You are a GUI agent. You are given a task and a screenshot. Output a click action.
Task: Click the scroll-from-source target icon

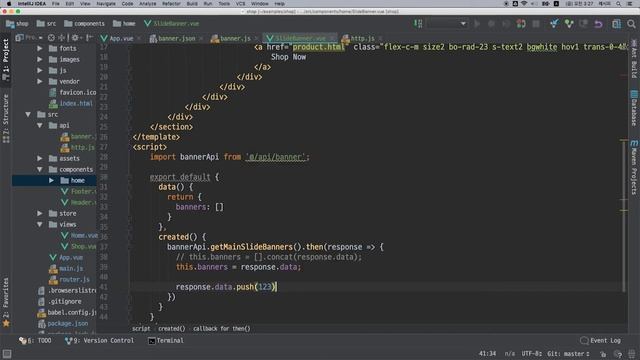click(x=51, y=38)
